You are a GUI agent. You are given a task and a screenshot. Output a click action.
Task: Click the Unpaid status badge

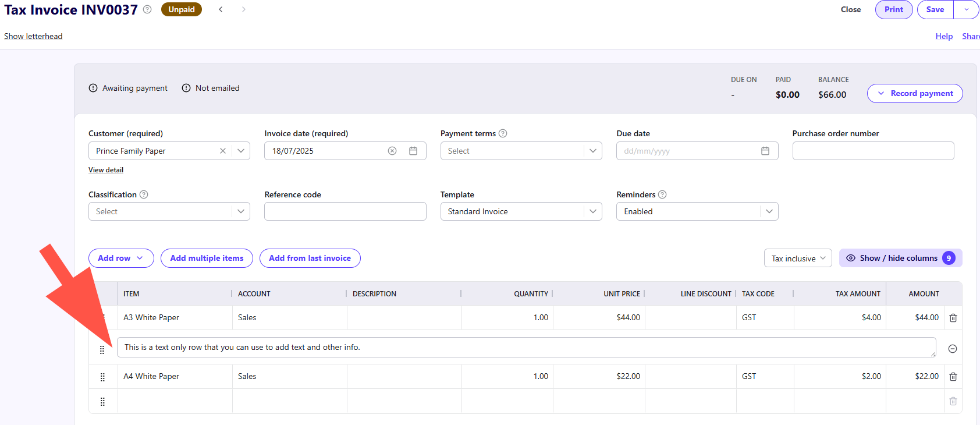pos(182,9)
